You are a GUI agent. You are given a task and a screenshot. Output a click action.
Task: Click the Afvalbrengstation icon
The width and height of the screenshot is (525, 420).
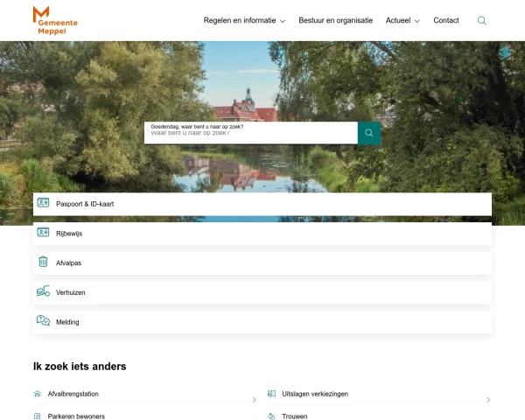tap(38, 394)
